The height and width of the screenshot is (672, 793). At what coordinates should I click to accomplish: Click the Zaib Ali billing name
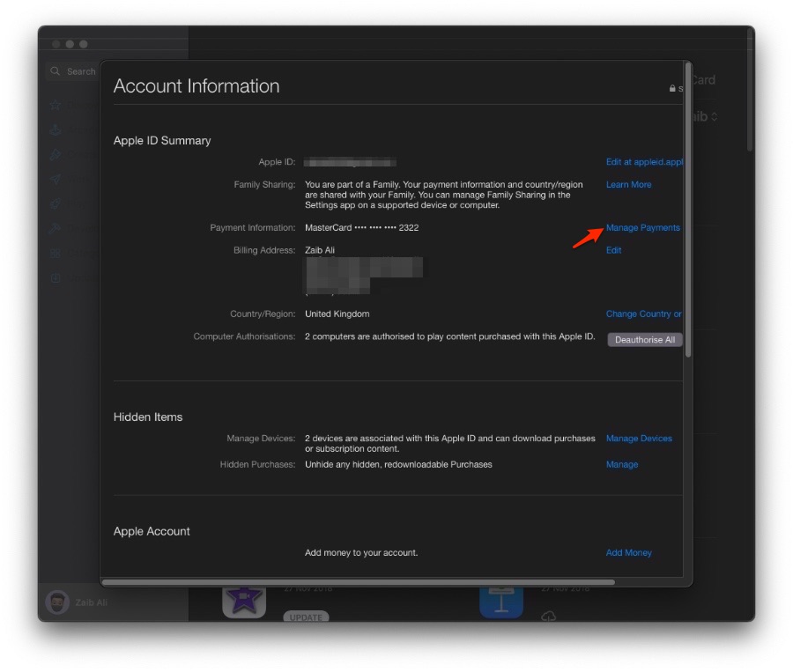(x=320, y=250)
